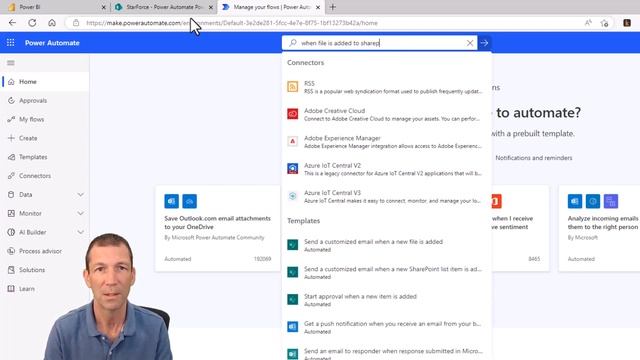Click the Outlook icon on Save attachments card
640x360 pixels.
pyautogui.click(x=171, y=201)
